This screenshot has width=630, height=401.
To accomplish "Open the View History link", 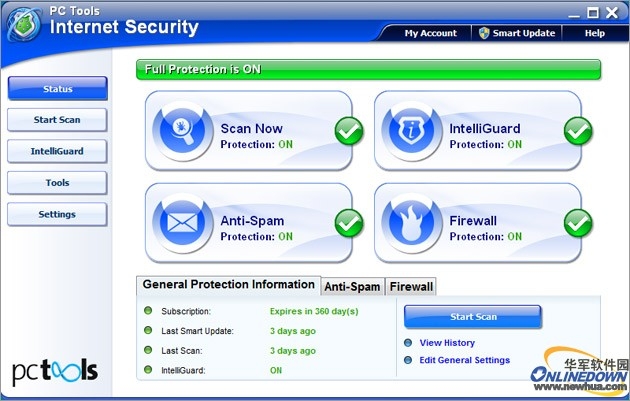I will tap(447, 343).
